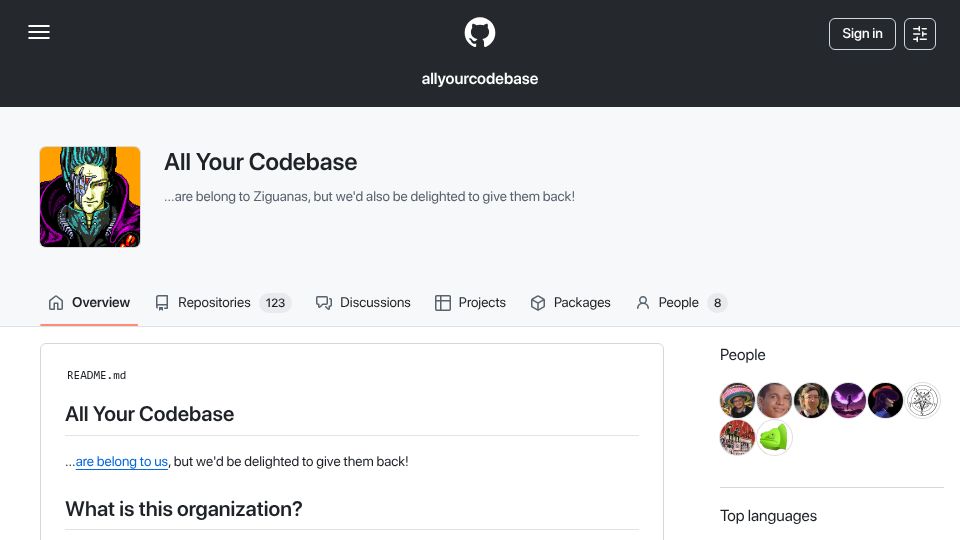
Task: Switch to the Discussions tab
Action: coord(363,302)
